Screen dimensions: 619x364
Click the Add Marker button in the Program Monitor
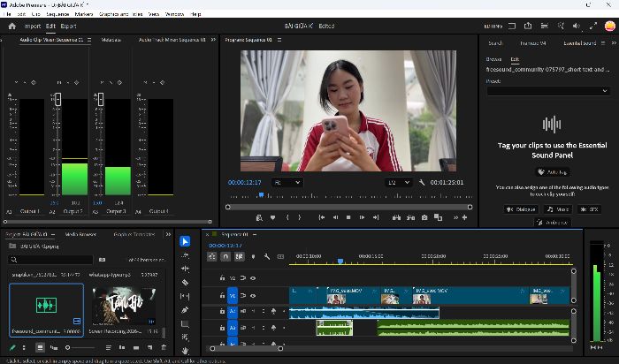click(272, 217)
